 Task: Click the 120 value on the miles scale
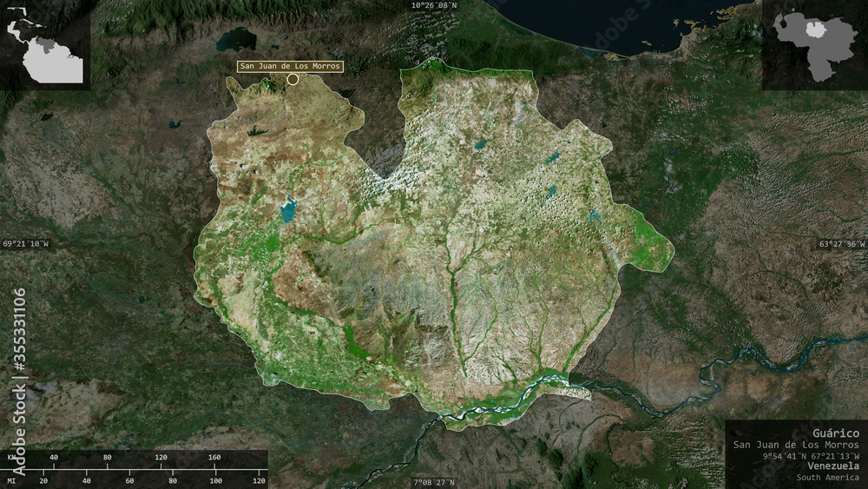[259, 480]
